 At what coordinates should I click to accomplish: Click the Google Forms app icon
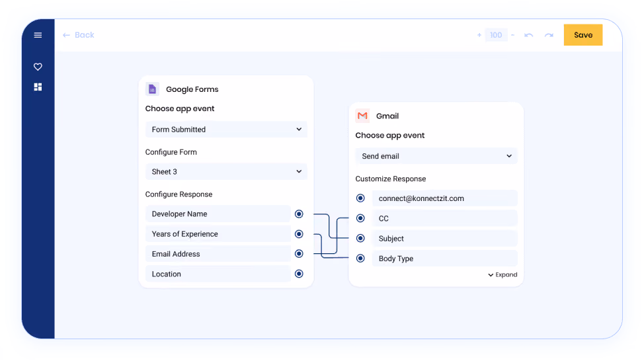point(152,89)
